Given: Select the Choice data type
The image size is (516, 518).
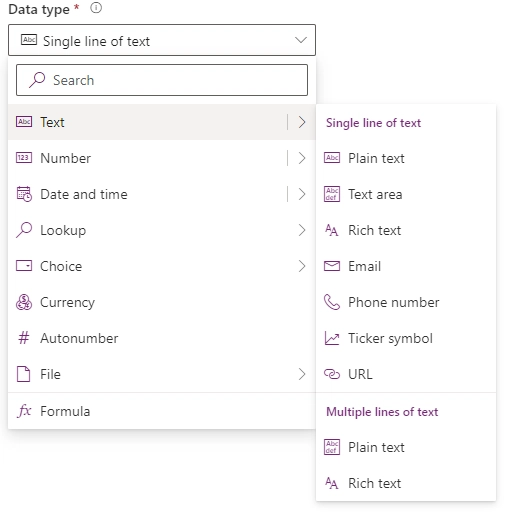Looking at the screenshot, I should [162, 266].
